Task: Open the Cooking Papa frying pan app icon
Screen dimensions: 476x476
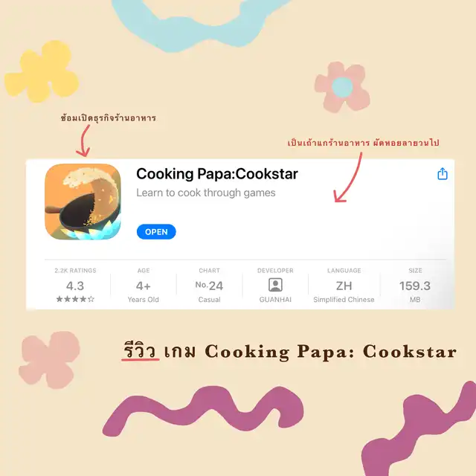Action: point(83,202)
